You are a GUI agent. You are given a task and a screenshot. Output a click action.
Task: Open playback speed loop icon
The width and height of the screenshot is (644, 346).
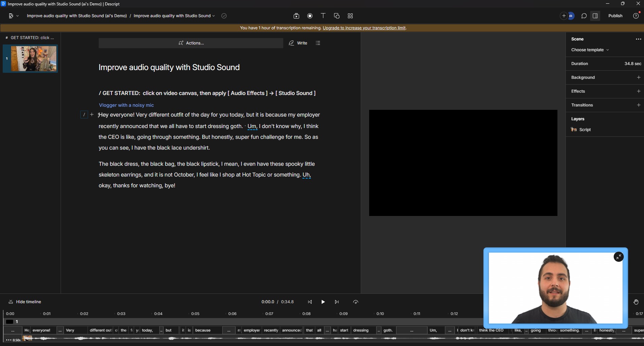(x=356, y=302)
